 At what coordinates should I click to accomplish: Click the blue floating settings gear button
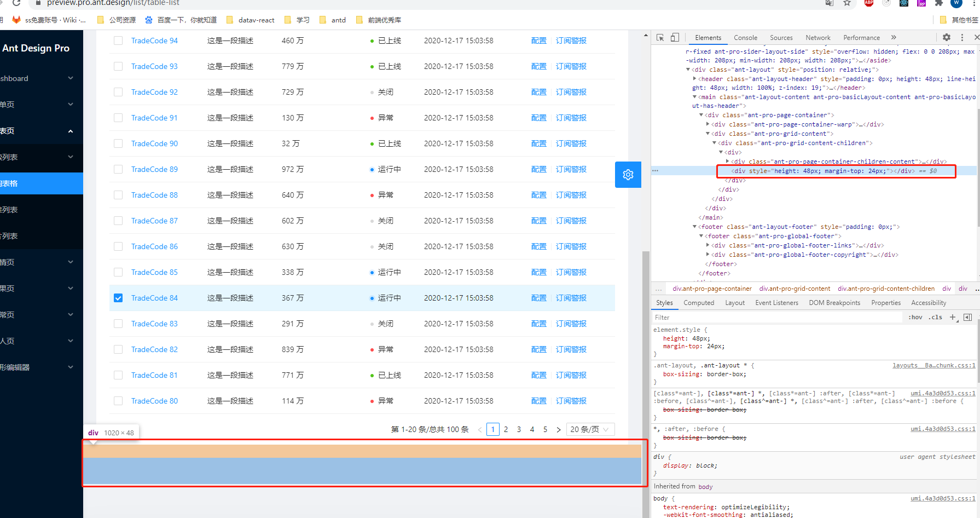[x=628, y=175]
